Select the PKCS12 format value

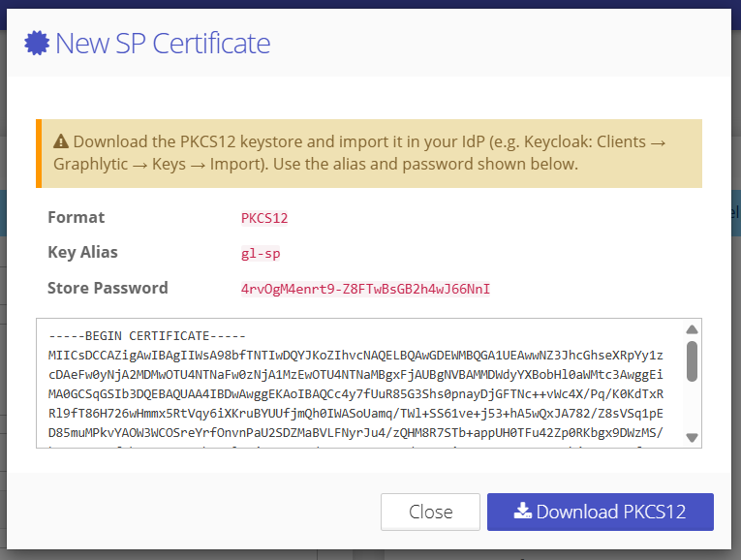pos(264,218)
